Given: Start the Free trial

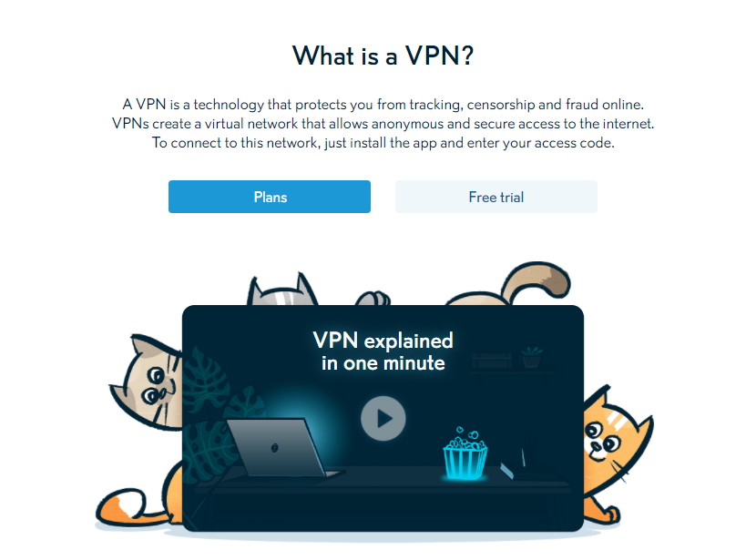Looking at the screenshot, I should [496, 197].
